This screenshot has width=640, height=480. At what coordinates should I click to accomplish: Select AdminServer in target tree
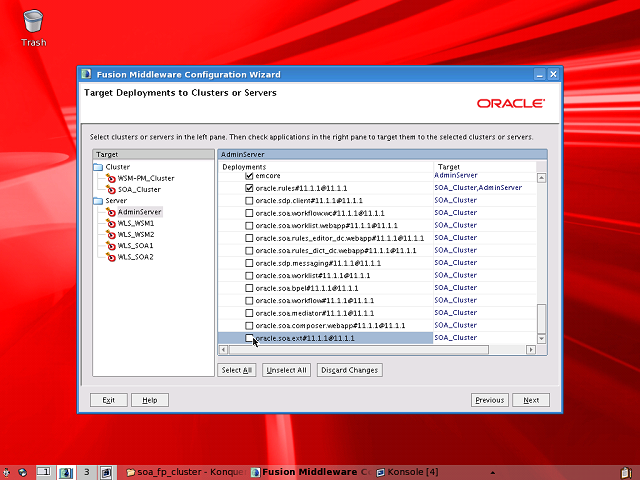(140, 212)
